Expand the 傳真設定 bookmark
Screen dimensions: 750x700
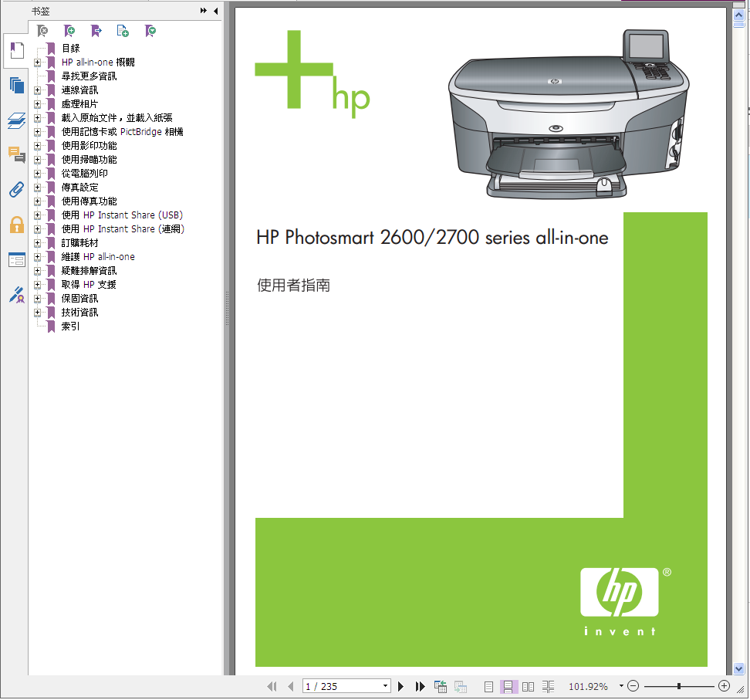click(37, 187)
